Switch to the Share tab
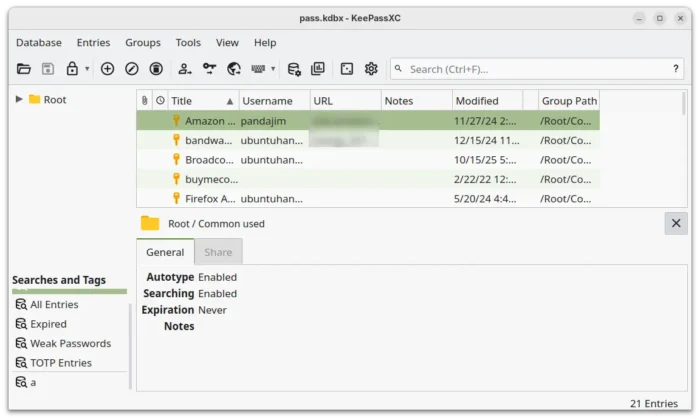The width and height of the screenshot is (700, 420). (x=218, y=253)
